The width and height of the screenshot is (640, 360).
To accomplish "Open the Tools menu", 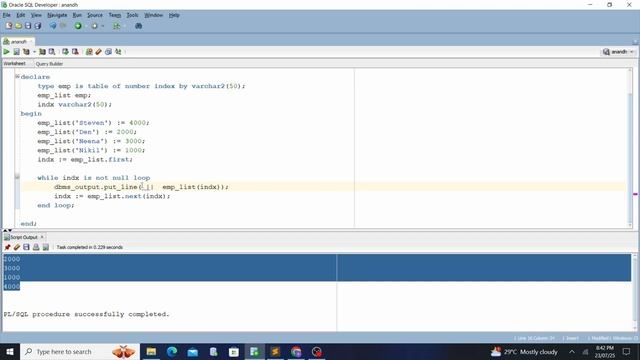I will coord(132,15).
